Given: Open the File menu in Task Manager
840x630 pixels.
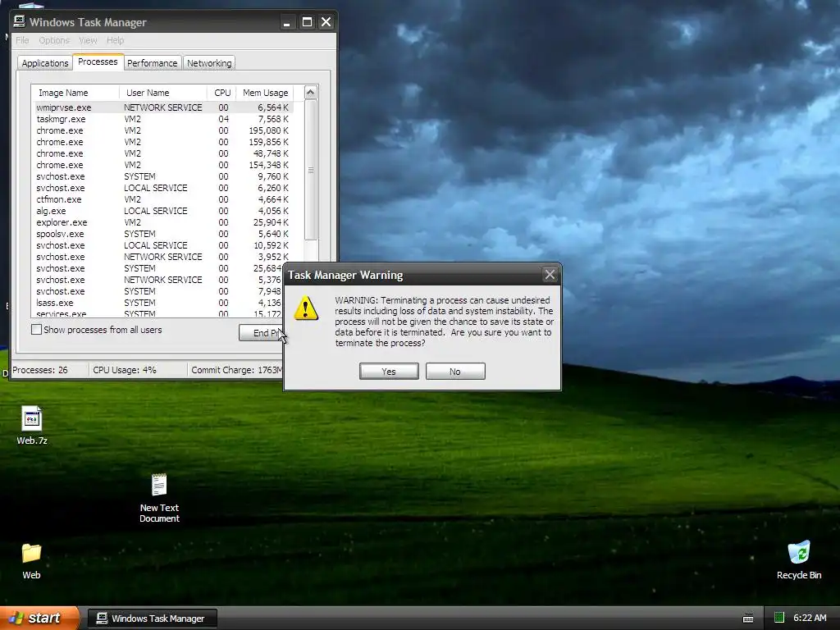Looking at the screenshot, I should point(22,40).
